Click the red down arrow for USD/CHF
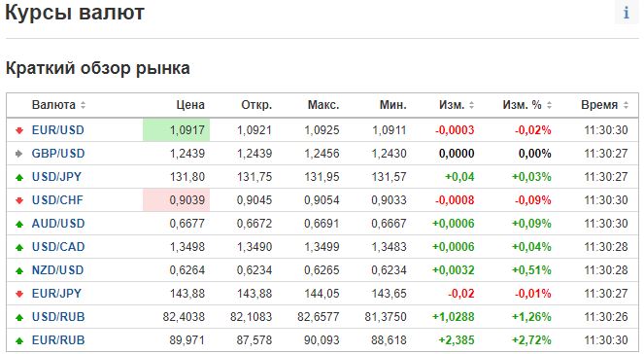Screen dimensions: 644x354 (19, 200)
